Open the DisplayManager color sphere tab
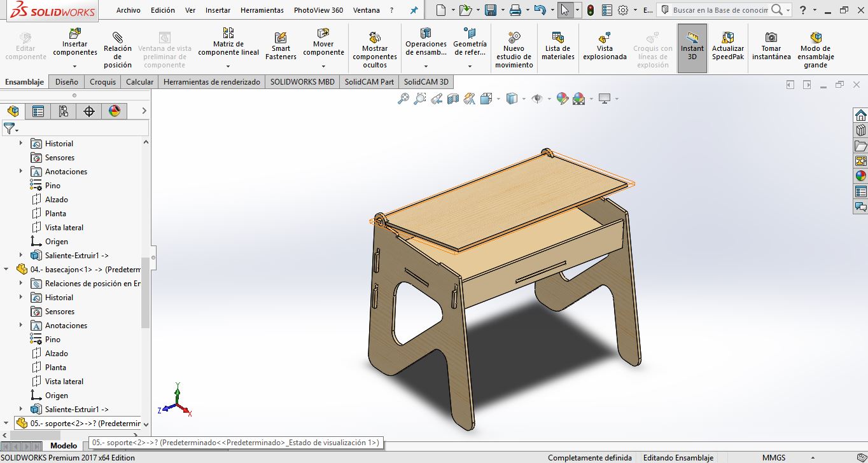This screenshot has height=463, width=868. (115, 111)
